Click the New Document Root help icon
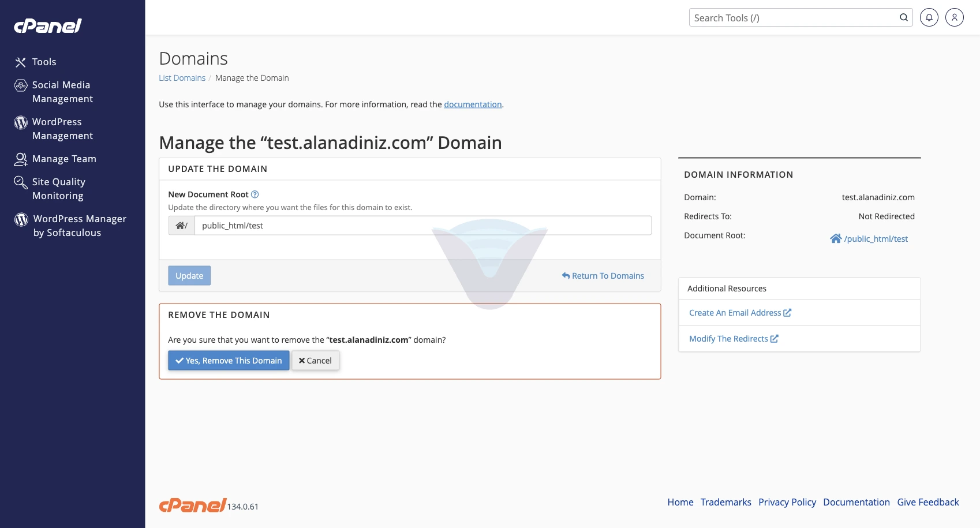This screenshot has height=528, width=980. [x=255, y=194]
